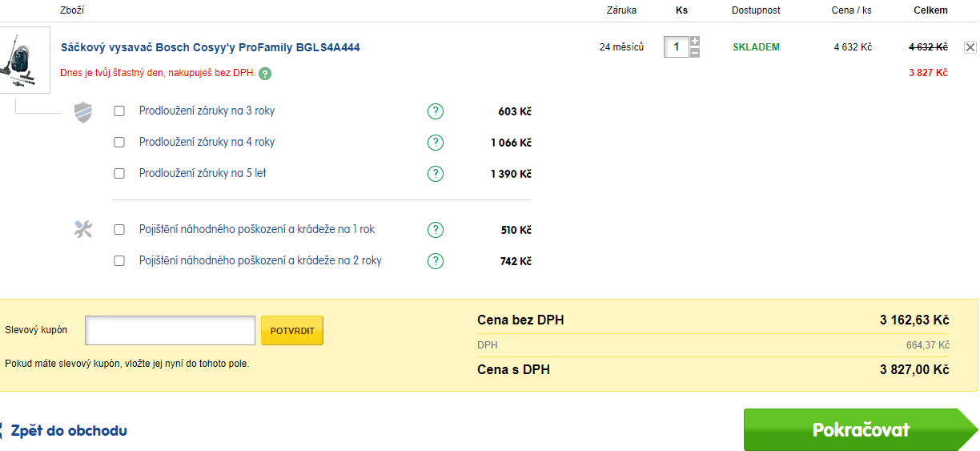
Task: Click the '664,37 Kč' DPH amount
Action: [928, 345]
